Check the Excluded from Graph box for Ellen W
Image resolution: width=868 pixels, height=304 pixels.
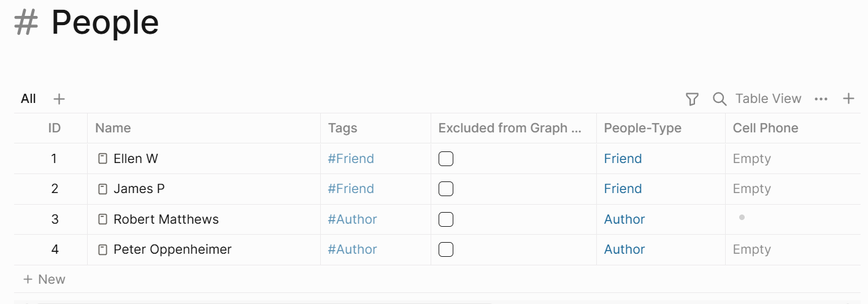446,159
